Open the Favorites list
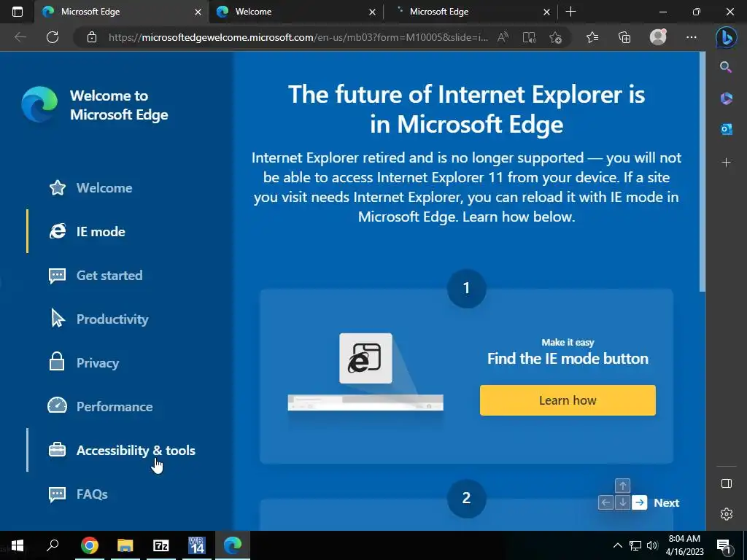 [x=592, y=37]
